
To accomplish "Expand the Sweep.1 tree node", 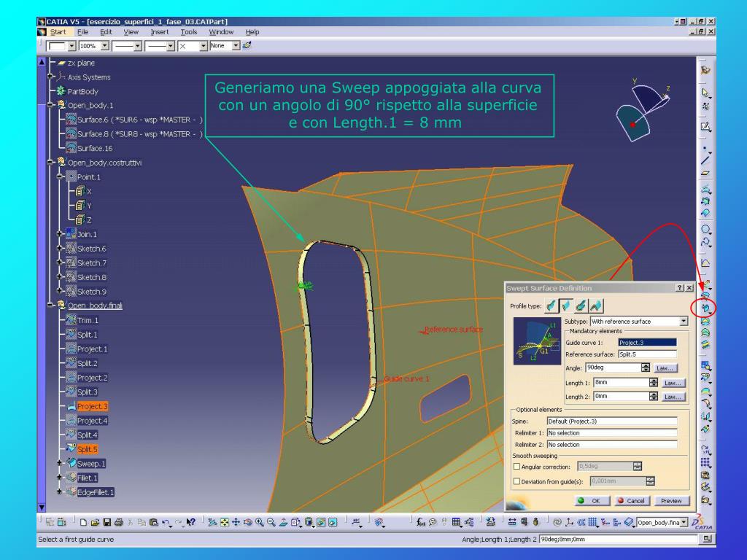I will (x=59, y=463).
